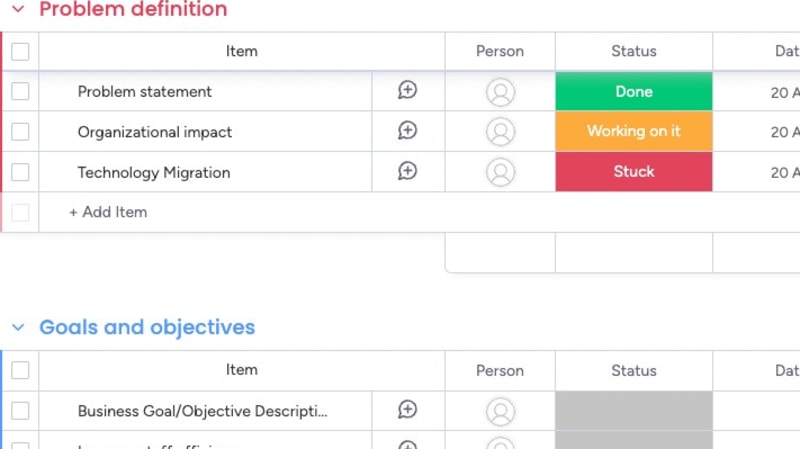This screenshot has width=800, height=449.
Task: Tick the Organizational impact row checkbox
Action: 20,132
